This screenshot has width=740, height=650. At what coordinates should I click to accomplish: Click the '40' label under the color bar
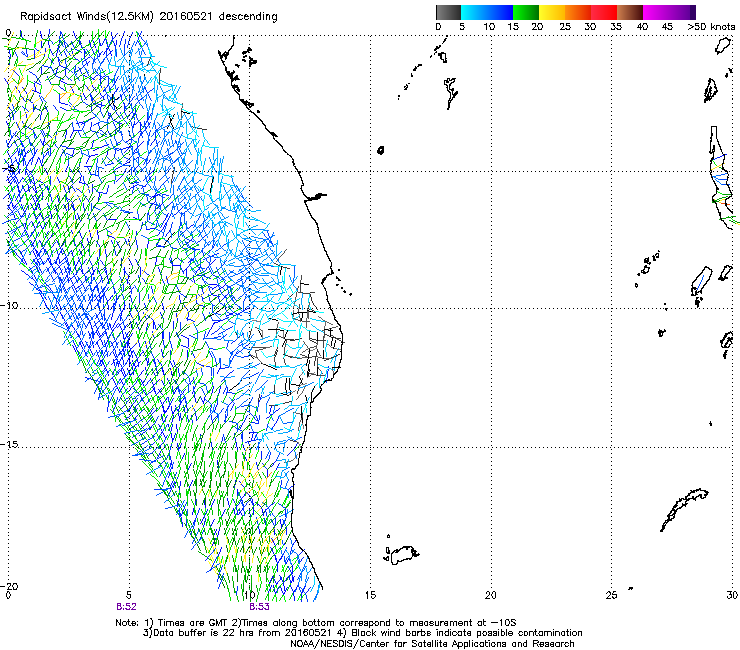click(x=642, y=27)
